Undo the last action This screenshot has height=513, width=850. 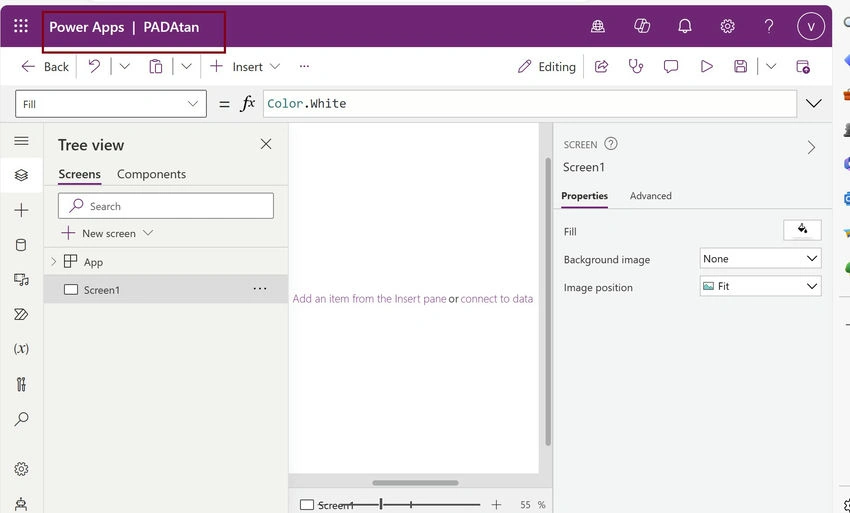coord(94,66)
